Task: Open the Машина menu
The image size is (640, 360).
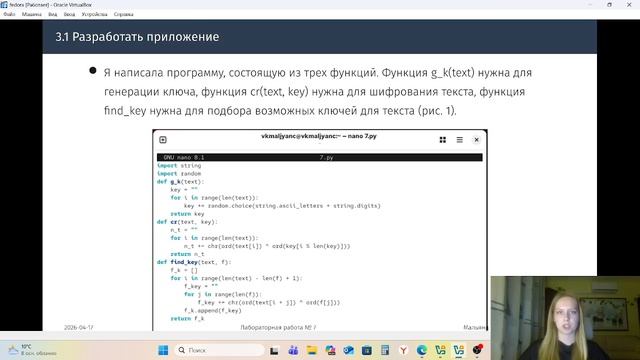Action: (31, 14)
